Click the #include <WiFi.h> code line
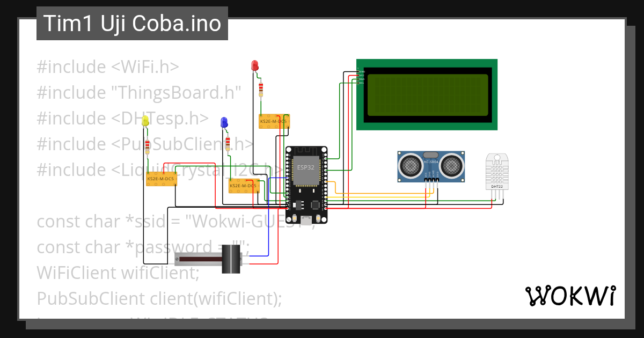Image resolution: width=644 pixels, height=338 pixels. coord(107,67)
